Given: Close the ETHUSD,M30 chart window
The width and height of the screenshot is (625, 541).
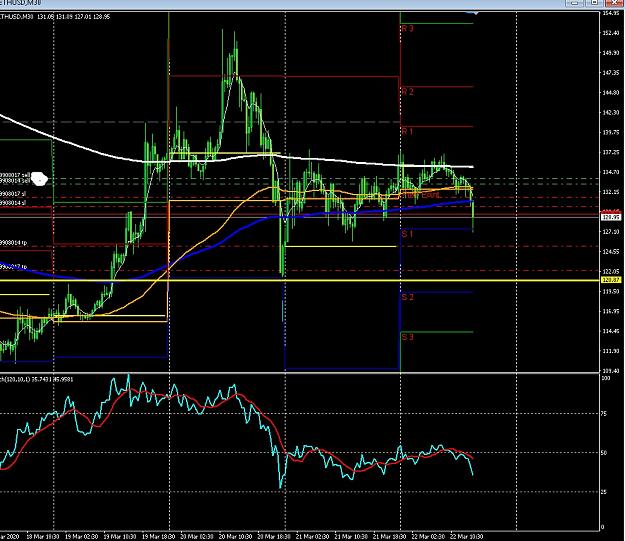Looking at the screenshot, I should tap(614, 3).
